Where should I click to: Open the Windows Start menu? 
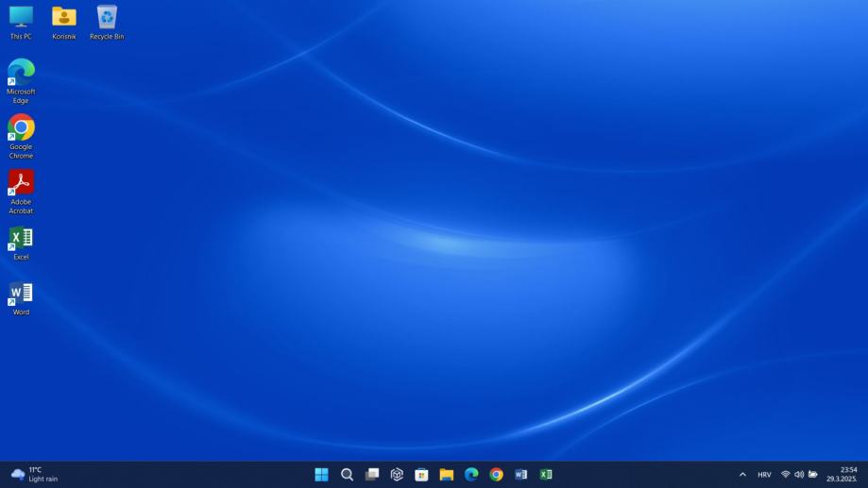[x=322, y=475]
